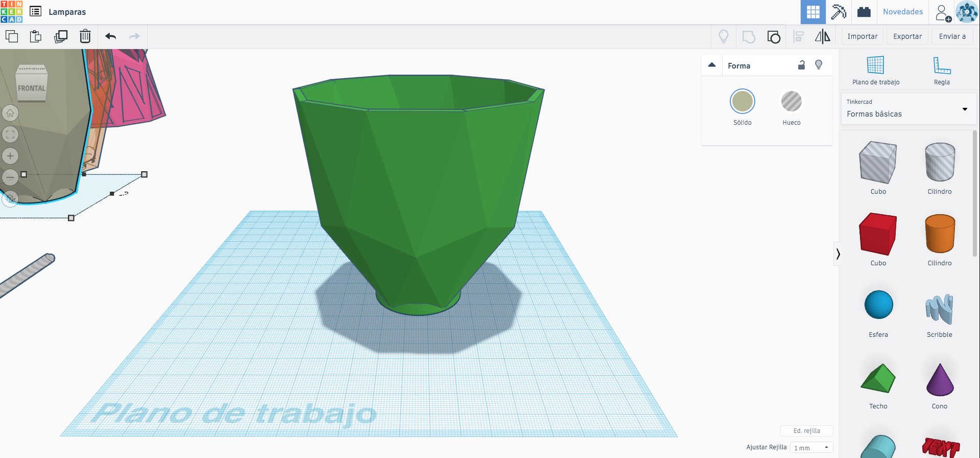Viewport: 980px width, 458px height.
Task: Click the Importar button
Action: (862, 36)
